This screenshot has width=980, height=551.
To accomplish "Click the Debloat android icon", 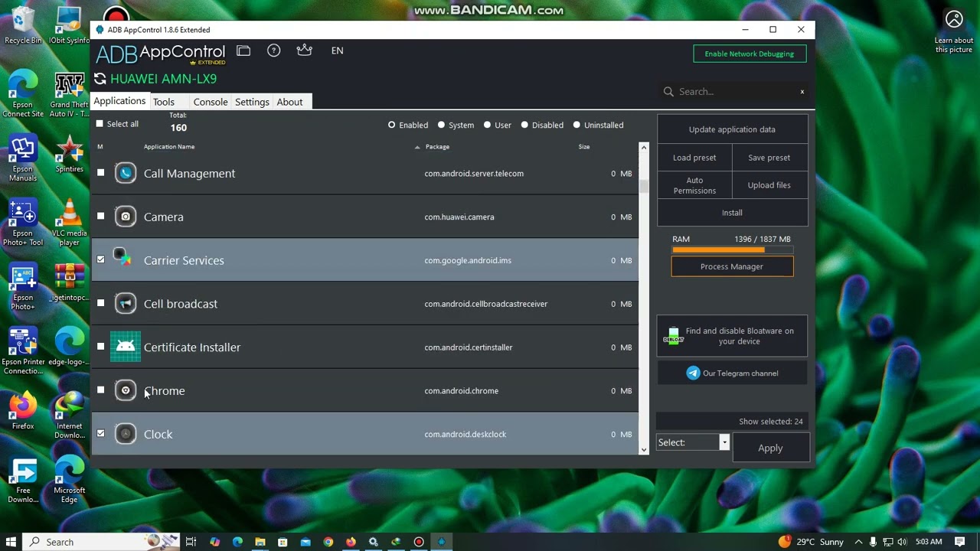I will (673, 335).
